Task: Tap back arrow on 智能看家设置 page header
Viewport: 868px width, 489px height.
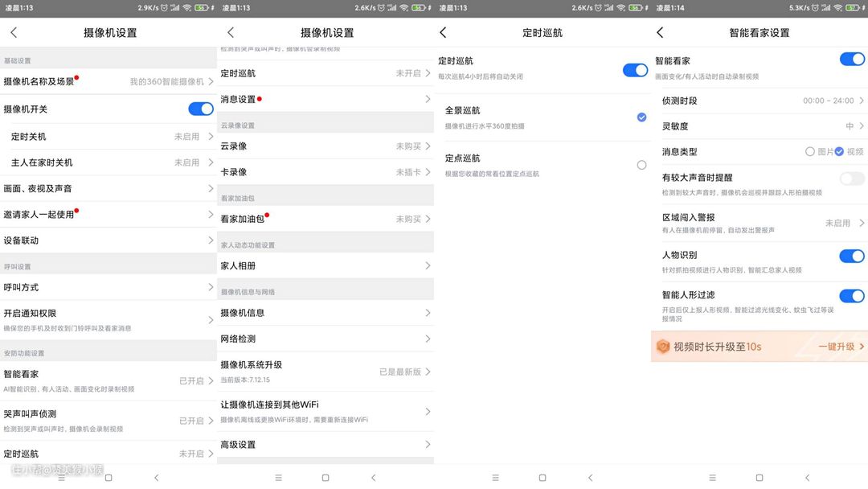Action: 660,33
